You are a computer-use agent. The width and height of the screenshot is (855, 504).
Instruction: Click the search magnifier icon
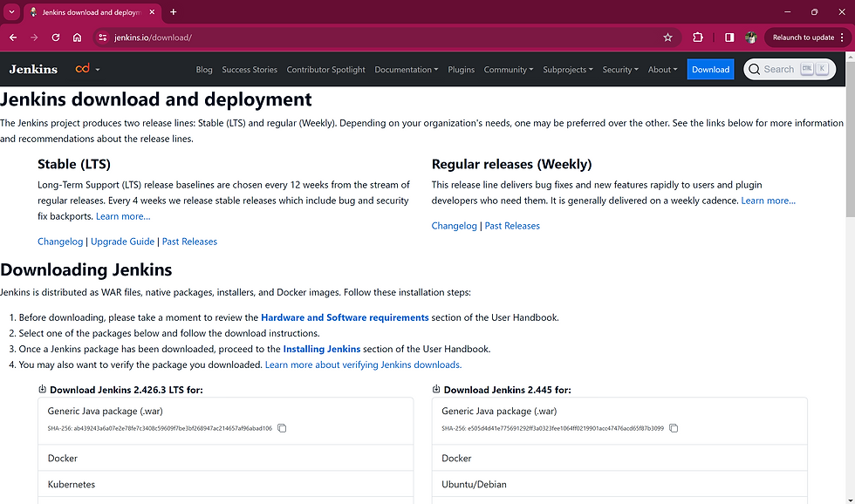coord(754,69)
